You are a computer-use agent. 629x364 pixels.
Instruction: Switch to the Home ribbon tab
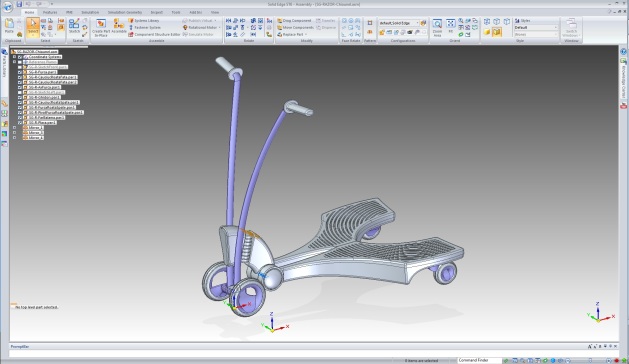point(30,12)
